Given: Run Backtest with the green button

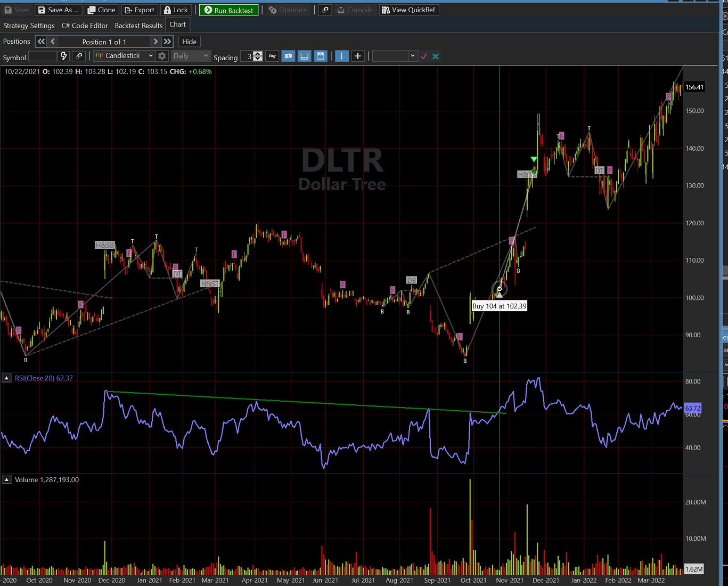Looking at the screenshot, I should pos(229,10).
